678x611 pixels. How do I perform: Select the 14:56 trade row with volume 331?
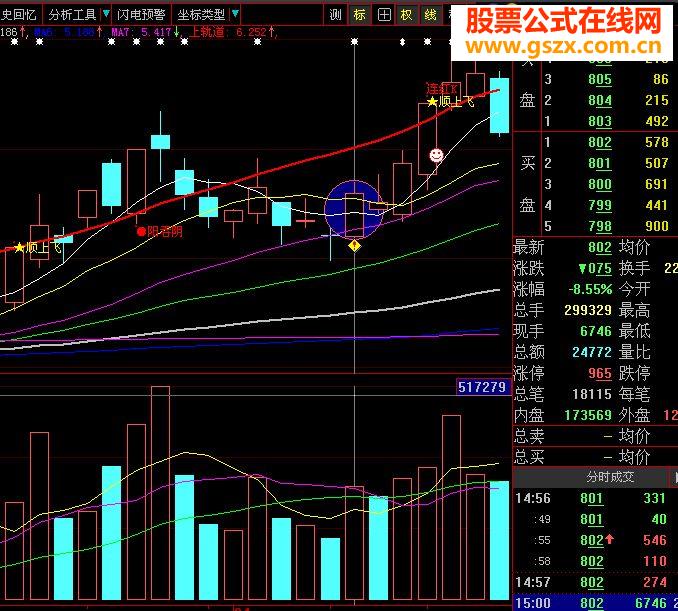[595, 498]
